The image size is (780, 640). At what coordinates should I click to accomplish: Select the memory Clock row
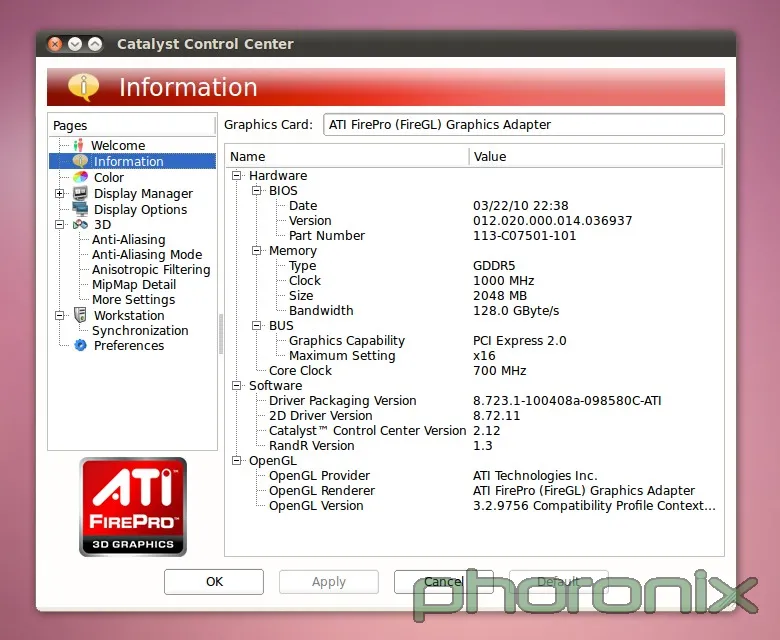click(474, 280)
